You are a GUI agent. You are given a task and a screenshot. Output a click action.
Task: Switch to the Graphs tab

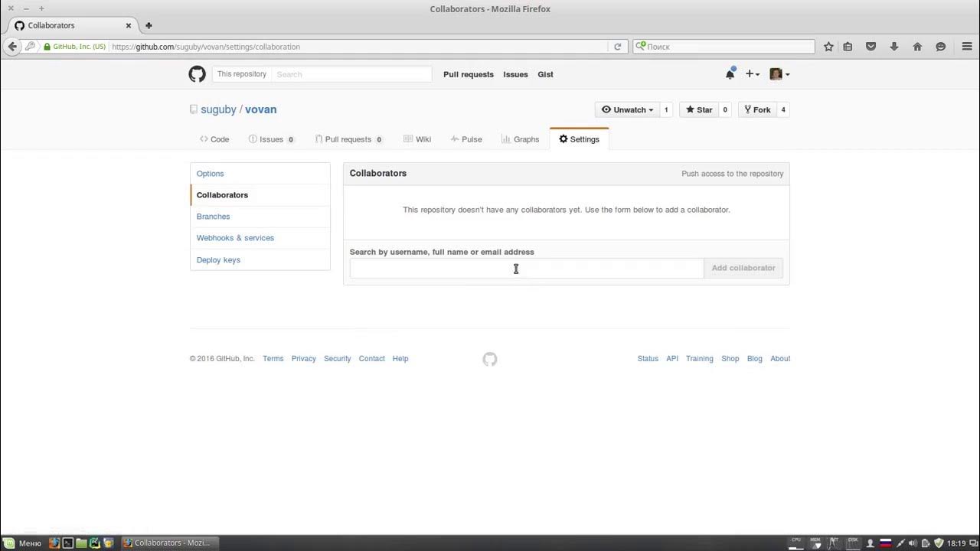521,139
